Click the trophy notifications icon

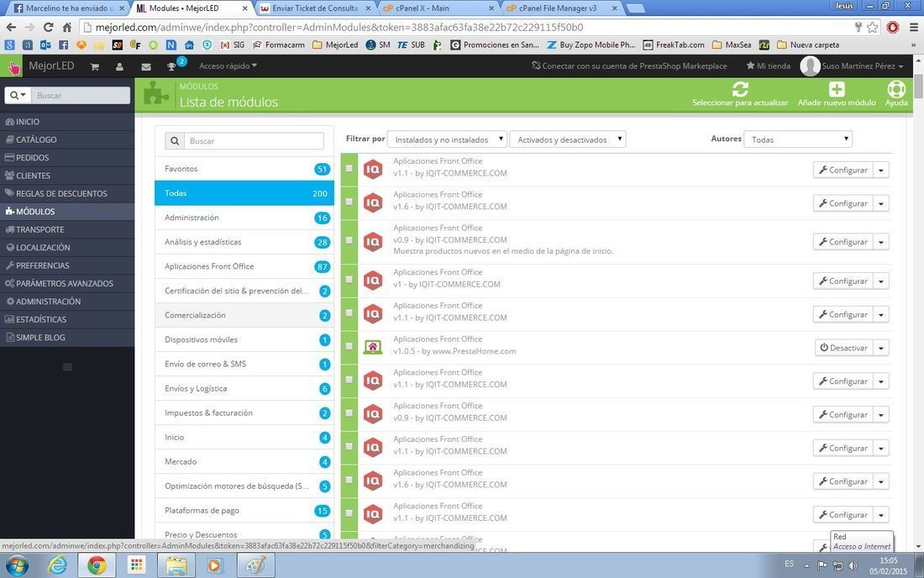171,66
